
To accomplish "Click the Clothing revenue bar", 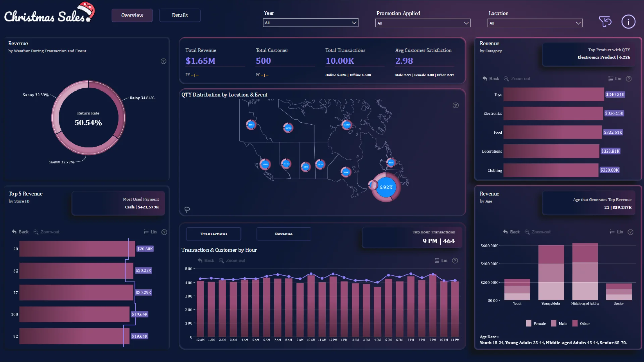I will [x=551, y=170].
